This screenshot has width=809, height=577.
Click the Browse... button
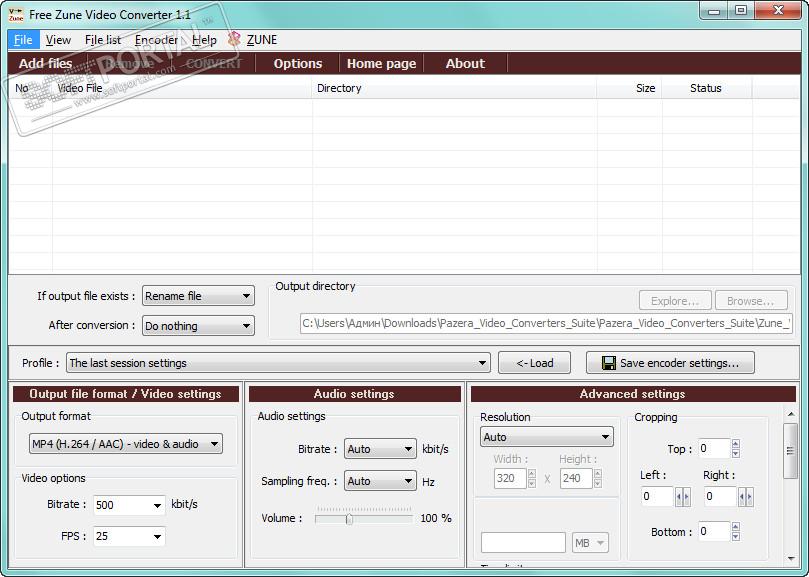pos(751,300)
